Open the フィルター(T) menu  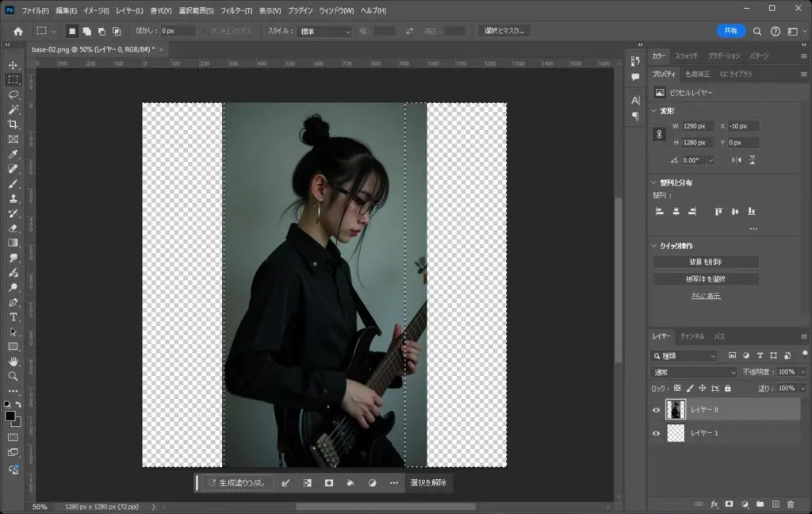pos(236,10)
